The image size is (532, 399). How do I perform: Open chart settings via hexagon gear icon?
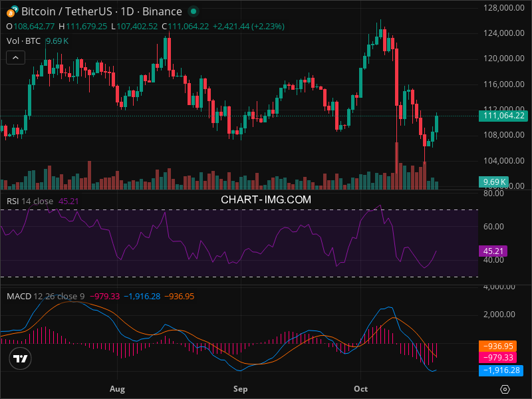[x=505, y=389]
